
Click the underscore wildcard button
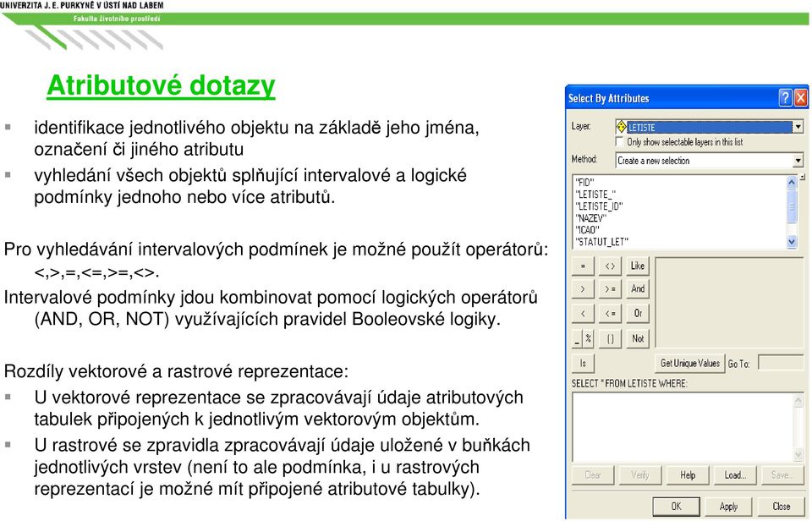pos(577,338)
